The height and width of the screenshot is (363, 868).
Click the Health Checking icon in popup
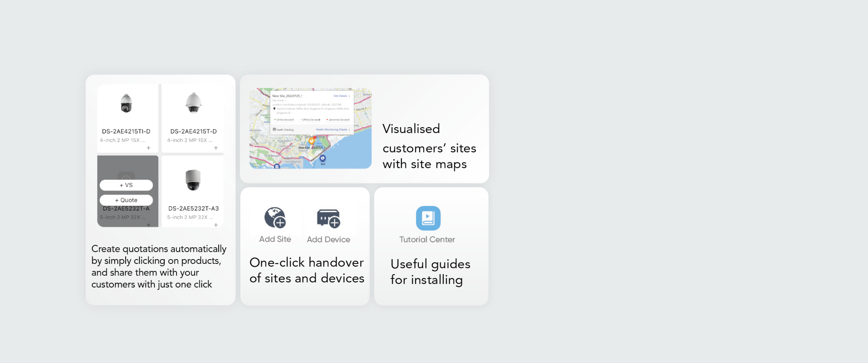pyautogui.click(x=274, y=130)
